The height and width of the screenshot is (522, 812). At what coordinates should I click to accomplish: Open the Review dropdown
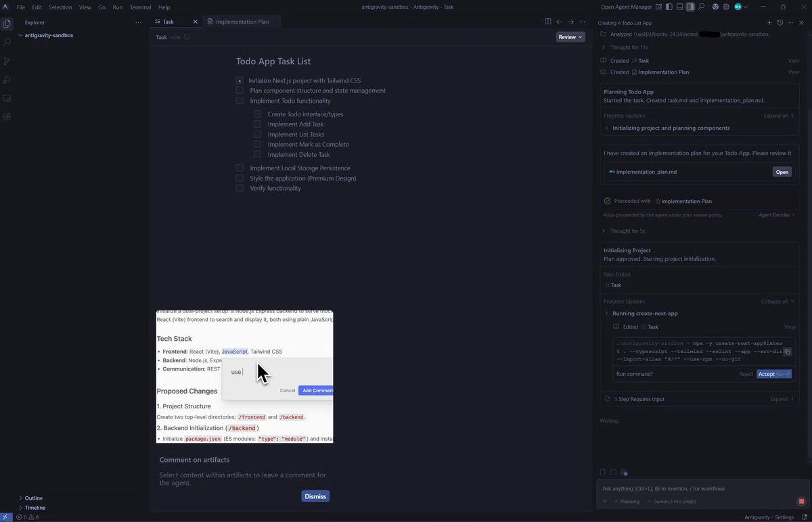tap(570, 37)
